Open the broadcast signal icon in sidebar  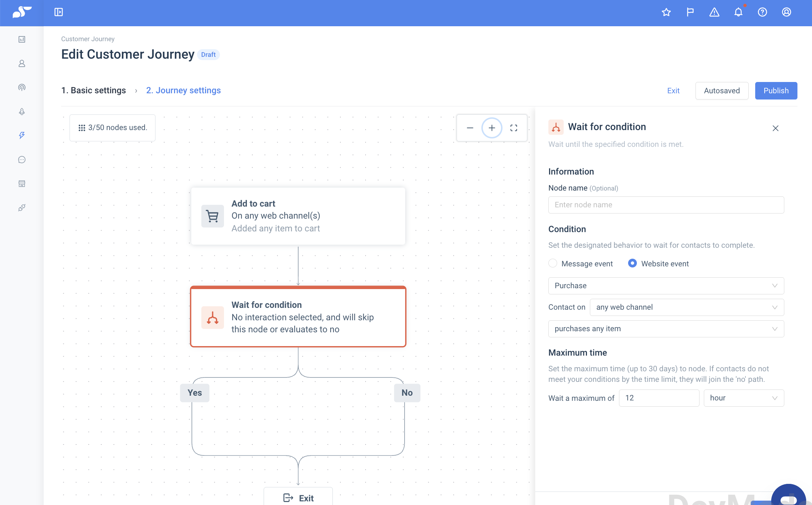22,87
